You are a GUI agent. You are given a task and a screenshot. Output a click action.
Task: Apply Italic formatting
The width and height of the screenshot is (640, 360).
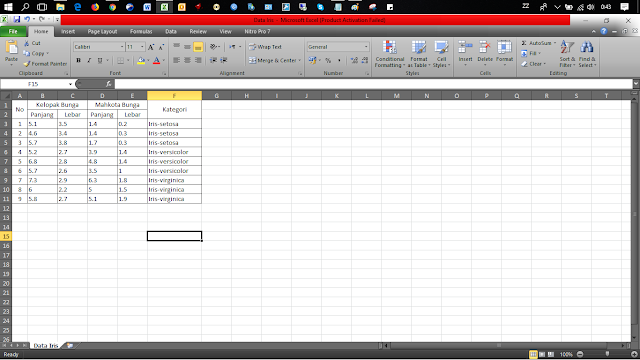[x=89, y=60]
